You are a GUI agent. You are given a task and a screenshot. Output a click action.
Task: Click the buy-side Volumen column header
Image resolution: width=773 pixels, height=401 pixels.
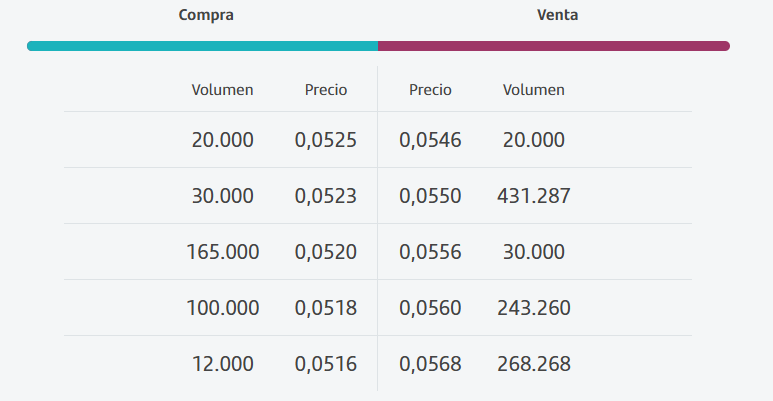(222, 90)
